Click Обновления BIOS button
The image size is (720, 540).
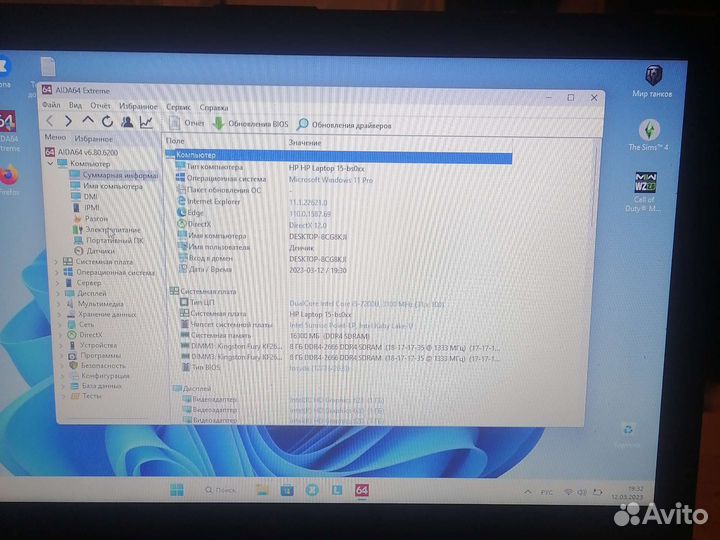point(250,124)
